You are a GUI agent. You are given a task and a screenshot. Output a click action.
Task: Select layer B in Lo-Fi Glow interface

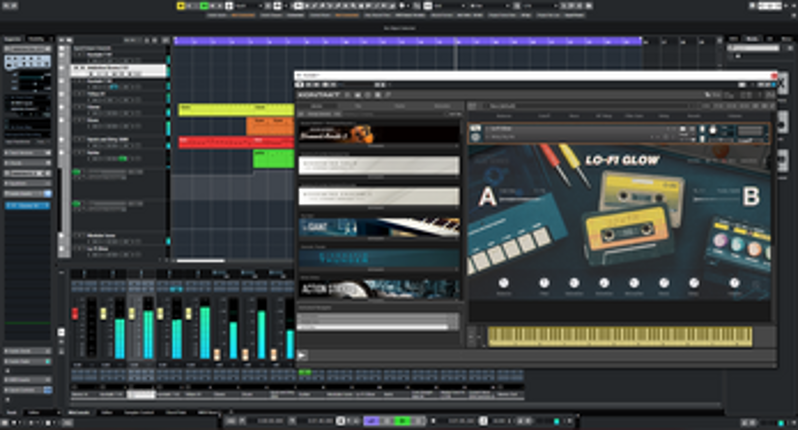point(751,196)
